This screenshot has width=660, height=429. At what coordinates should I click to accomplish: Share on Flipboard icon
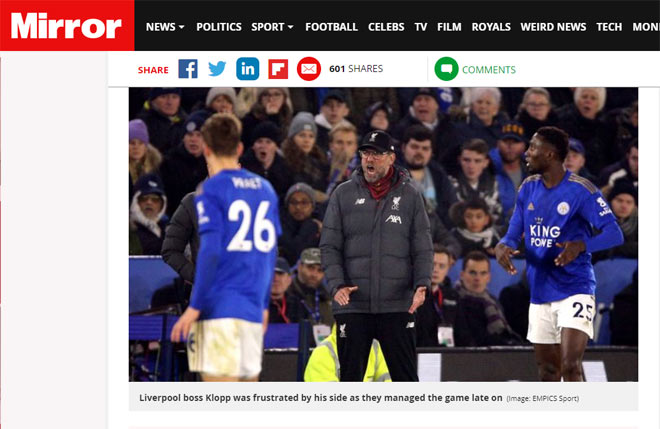point(278,69)
